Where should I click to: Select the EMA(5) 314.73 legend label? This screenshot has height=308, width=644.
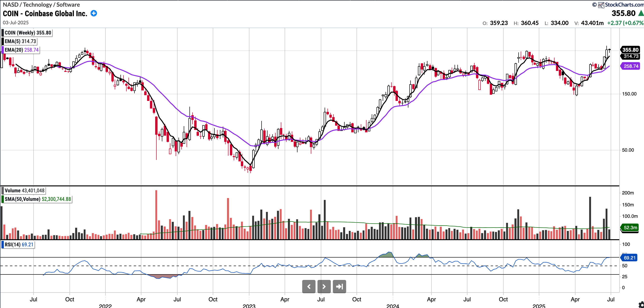[20, 41]
